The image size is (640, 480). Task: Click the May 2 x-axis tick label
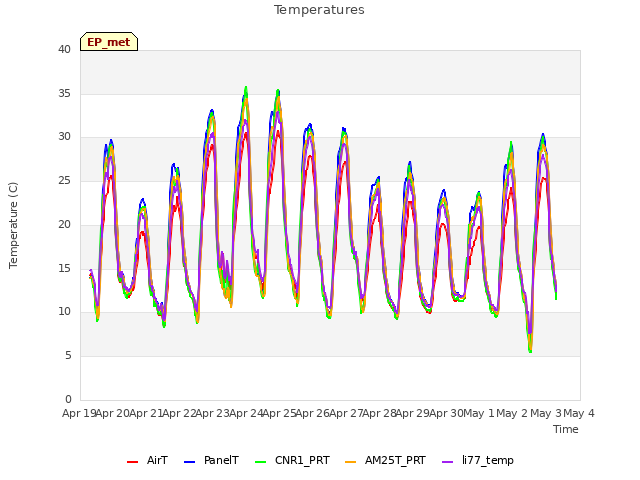click(513, 413)
